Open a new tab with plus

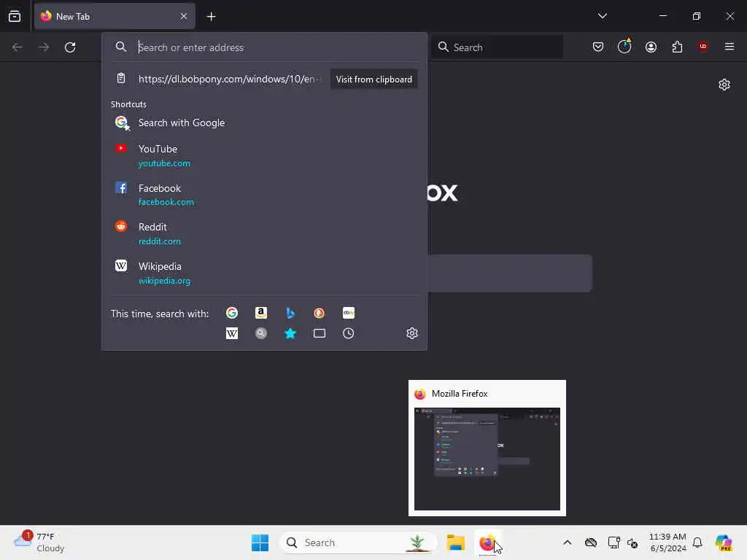211,17
